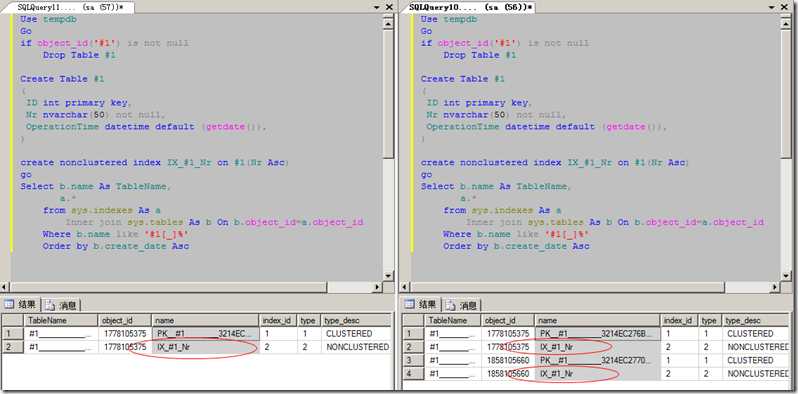Switch to 结果 tab in right pane

coord(421,304)
